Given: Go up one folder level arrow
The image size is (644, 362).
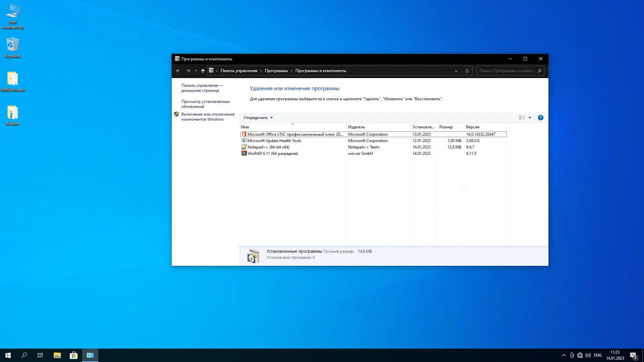Looking at the screenshot, I should pyautogui.click(x=203, y=71).
